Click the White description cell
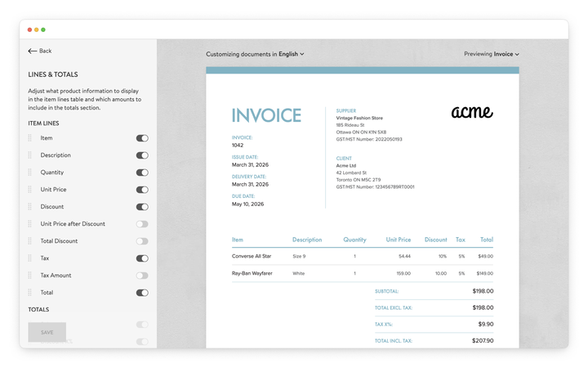Screen dimensions: 588x368 click(299, 273)
